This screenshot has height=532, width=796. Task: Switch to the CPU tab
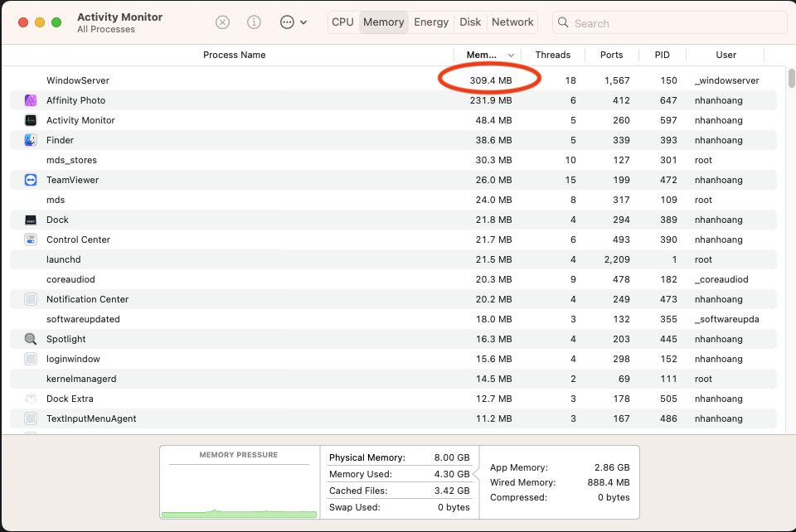(x=342, y=22)
